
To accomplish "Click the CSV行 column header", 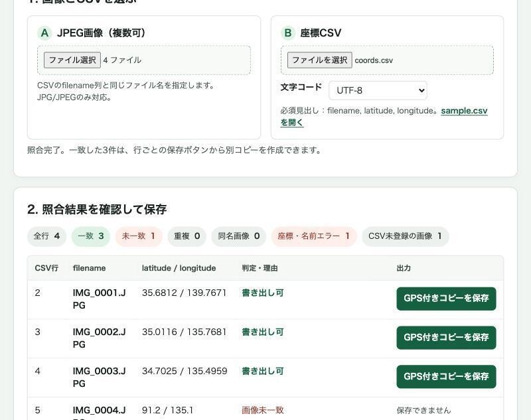I will [46, 268].
